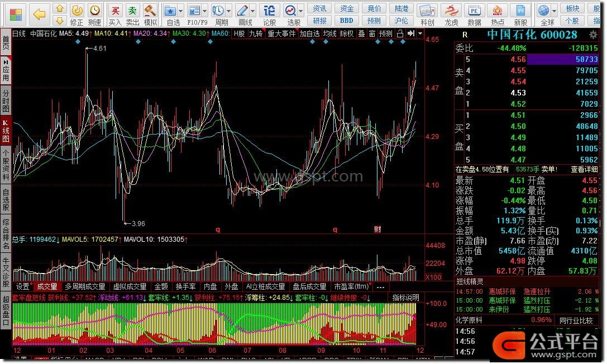Switch to the 多周期成交量 tab
Screen dimensions: 607x364
[85, 286]
